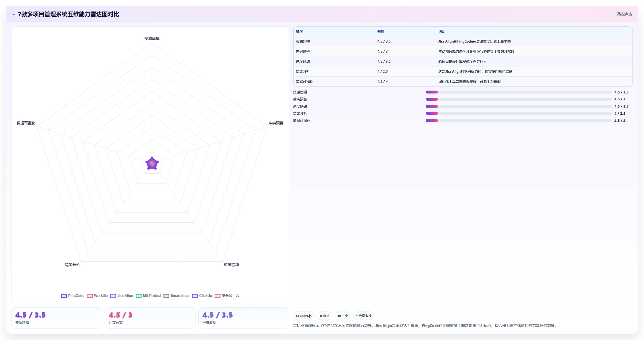The width and height of the screenshot is (644, 340).
Task: Toggle the MS Project legend entry
Action: click(148, 296)
